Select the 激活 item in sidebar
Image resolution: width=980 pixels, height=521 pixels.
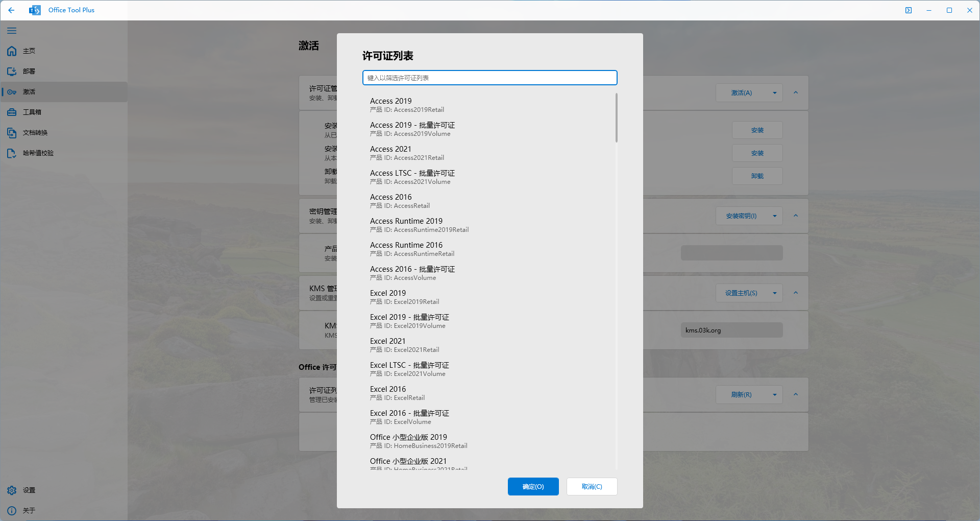pos(29,92)
